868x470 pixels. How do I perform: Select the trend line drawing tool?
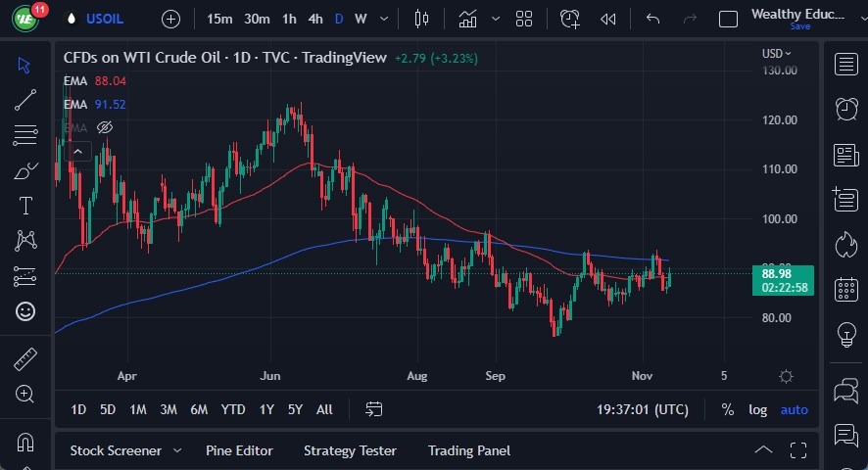pyautogui.click(x=25, y=100)
